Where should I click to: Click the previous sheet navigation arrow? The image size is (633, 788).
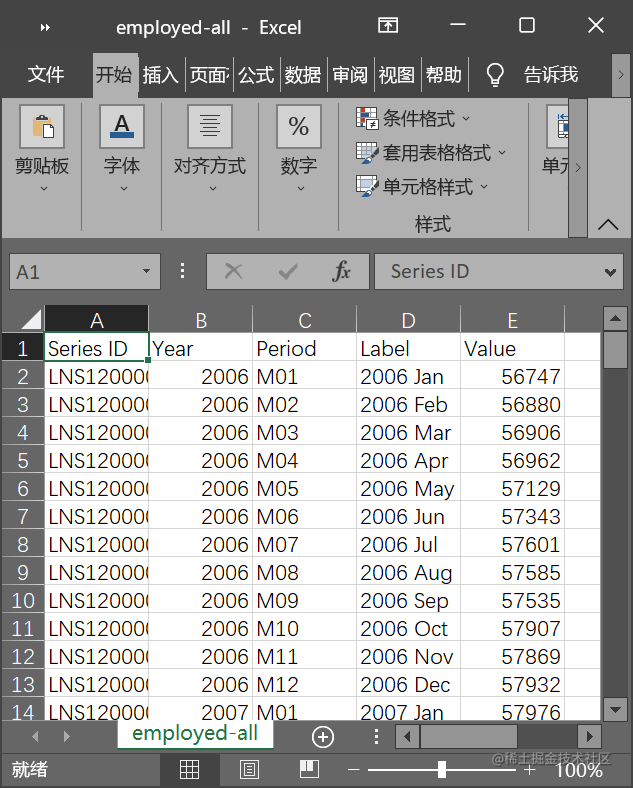tap(35, 737)
